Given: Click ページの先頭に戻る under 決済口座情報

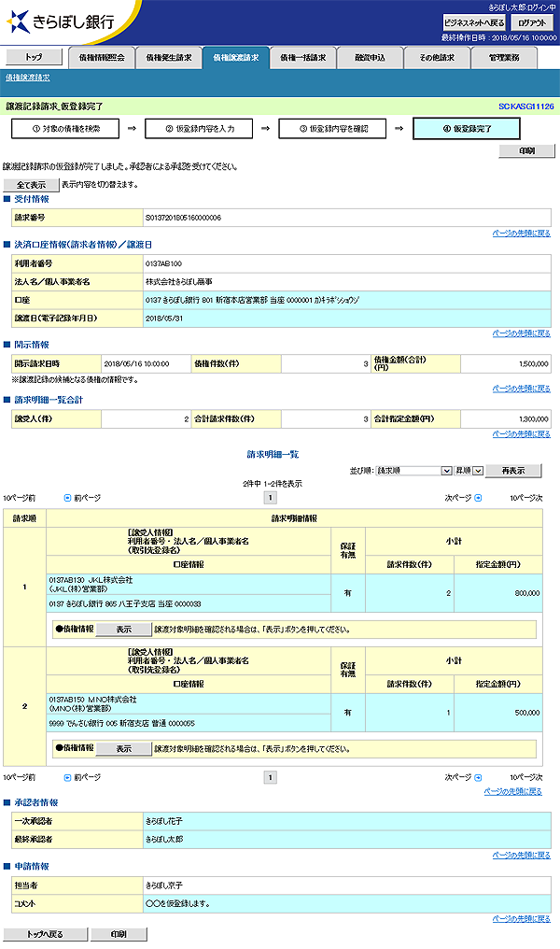Looking at the screenshot, I should [x=522, y=333].
